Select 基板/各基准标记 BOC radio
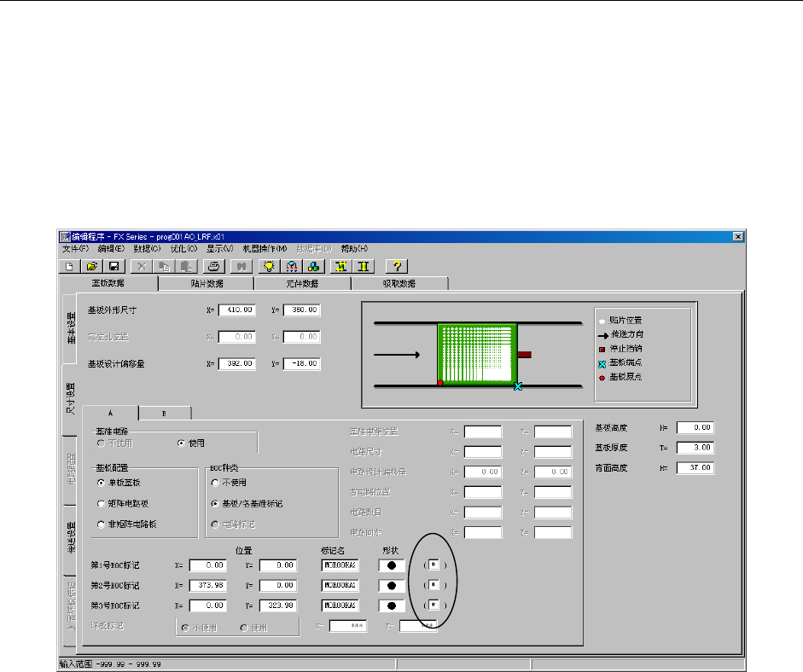 (x=247, y=504)
